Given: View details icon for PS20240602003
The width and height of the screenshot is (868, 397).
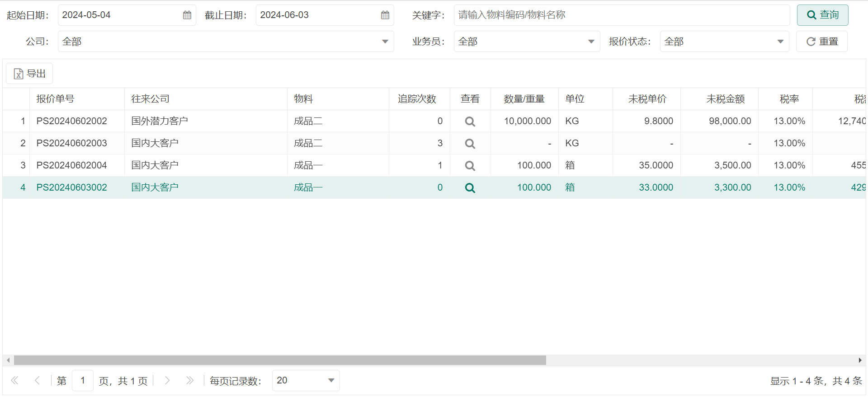Looking at the screenshot, I should 470,144.
